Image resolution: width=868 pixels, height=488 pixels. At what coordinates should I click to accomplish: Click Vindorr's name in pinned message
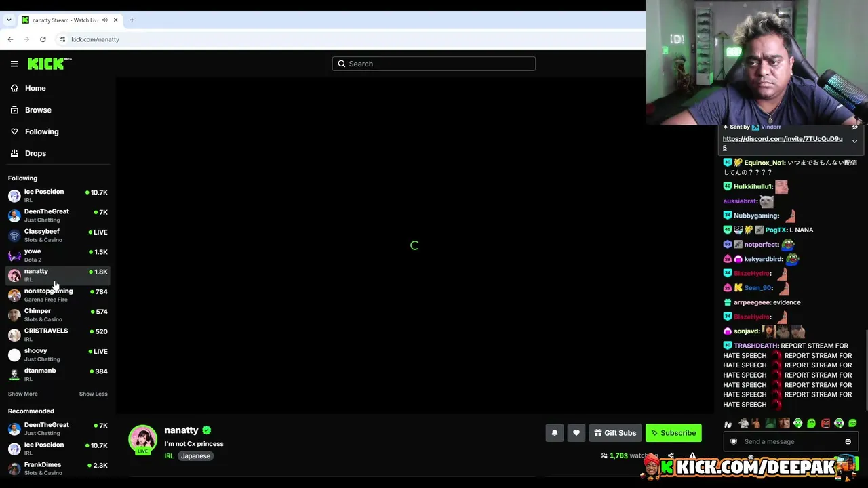pos(771,127)
